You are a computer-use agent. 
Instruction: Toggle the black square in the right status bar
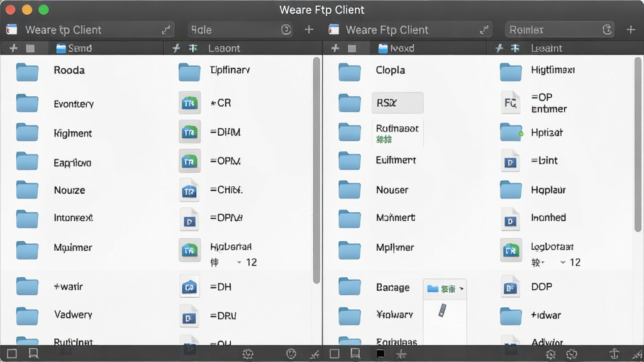tap(380, 354)
